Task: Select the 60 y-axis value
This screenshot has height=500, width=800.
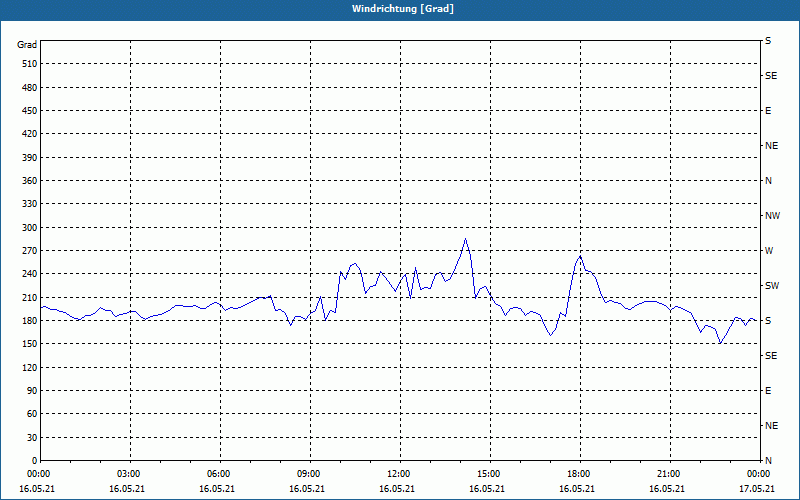Action: pos(32,414)
